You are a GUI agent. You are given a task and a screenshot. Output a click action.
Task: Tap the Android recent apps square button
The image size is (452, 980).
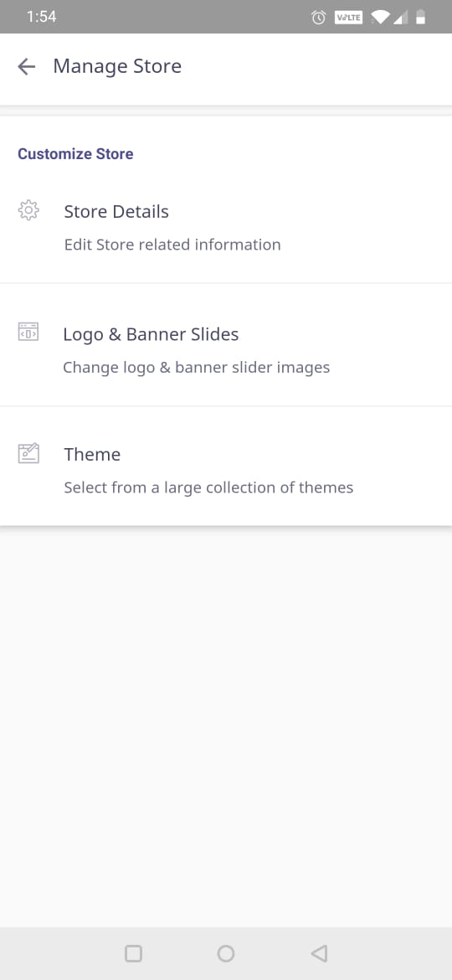click(133, 953)
